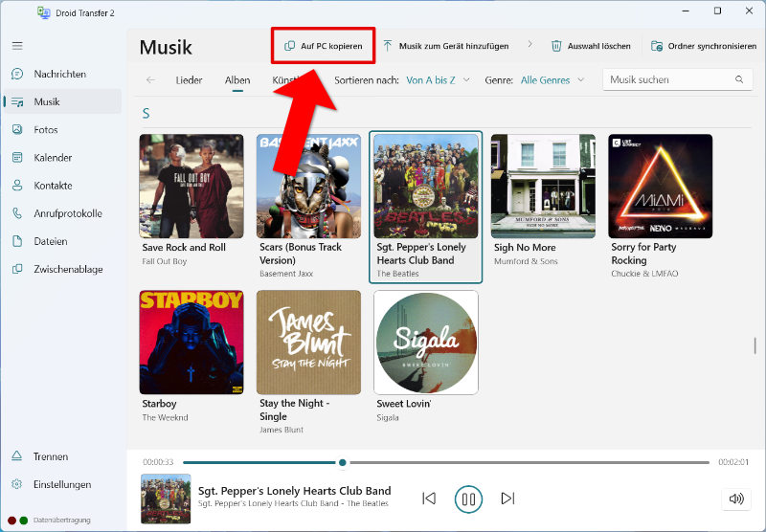766x532 pixels.
Task: Select Sweet Lovin' album cover
Action: (x=426, y=343)
